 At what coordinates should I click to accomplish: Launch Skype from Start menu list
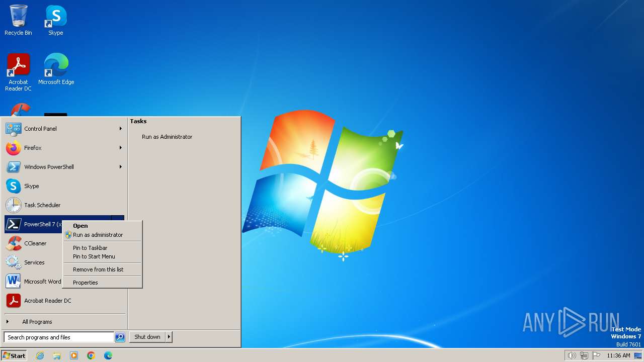[x=64, y=186]
